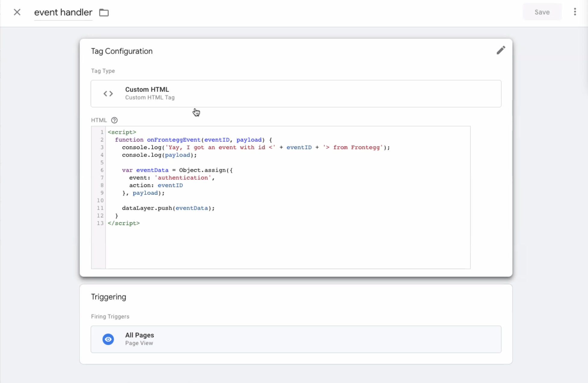Rename the tag by clicking event handler title
The image size is (588, 383).
point(63,12)
